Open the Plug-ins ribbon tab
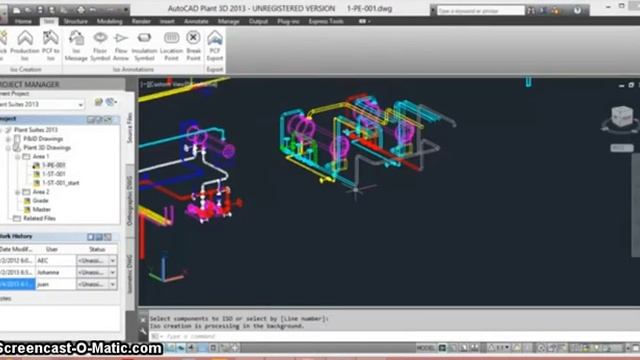The image size is (640, 360). pyautogui.click(x=288, y=21)
